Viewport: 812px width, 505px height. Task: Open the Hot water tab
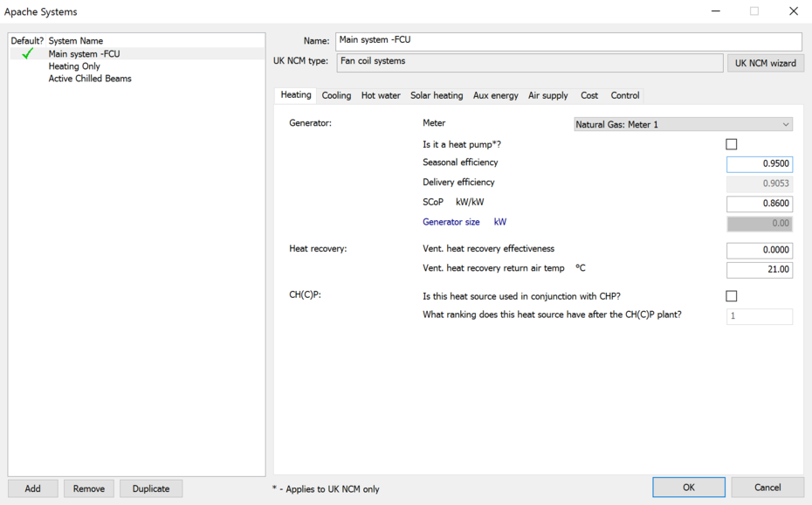click(x=381, y=95)
